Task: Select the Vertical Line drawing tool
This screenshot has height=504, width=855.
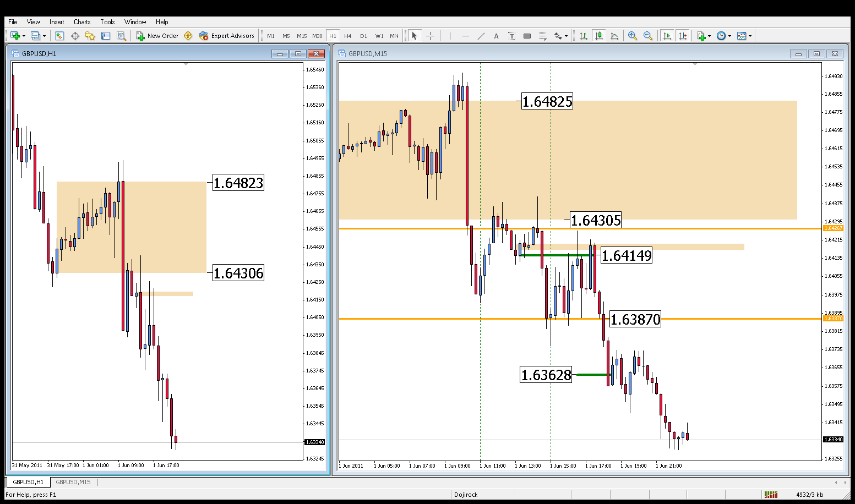Action: click(x=450, y=36)
